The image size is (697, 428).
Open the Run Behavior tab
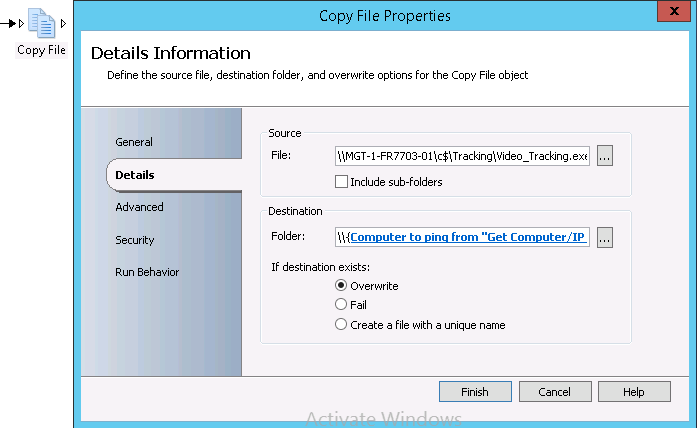coord(147,272)
